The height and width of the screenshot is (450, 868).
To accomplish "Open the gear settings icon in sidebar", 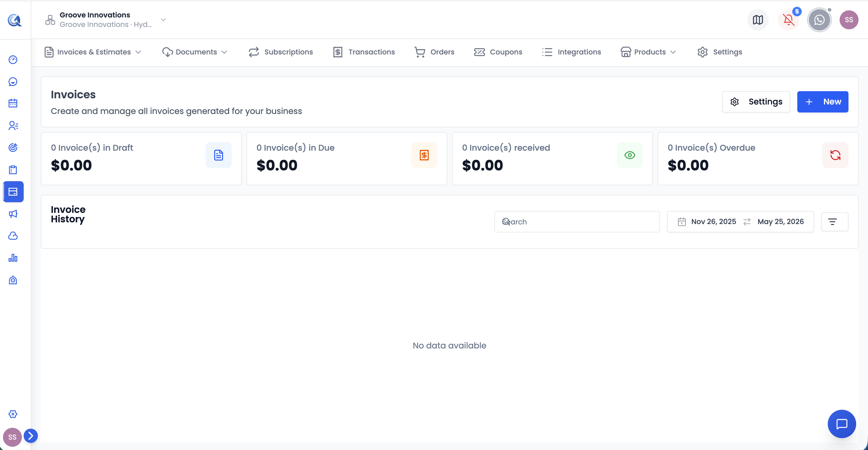I will (13, 414).
